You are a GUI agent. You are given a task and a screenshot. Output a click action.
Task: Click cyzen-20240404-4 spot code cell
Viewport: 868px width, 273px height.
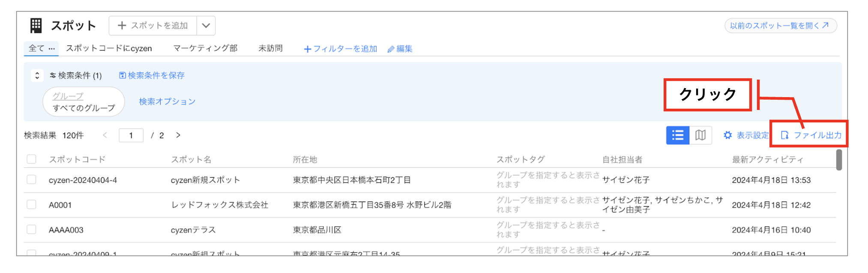click(83, 180)
